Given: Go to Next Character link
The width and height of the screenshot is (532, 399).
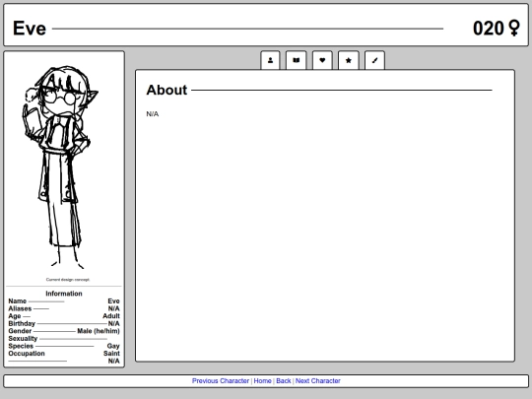Looking at the screenshot, I should click(x=318, y=380).
